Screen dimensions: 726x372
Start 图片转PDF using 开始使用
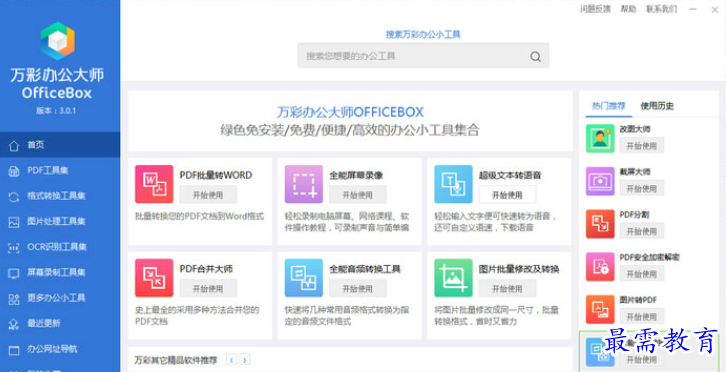pos(642,316)
